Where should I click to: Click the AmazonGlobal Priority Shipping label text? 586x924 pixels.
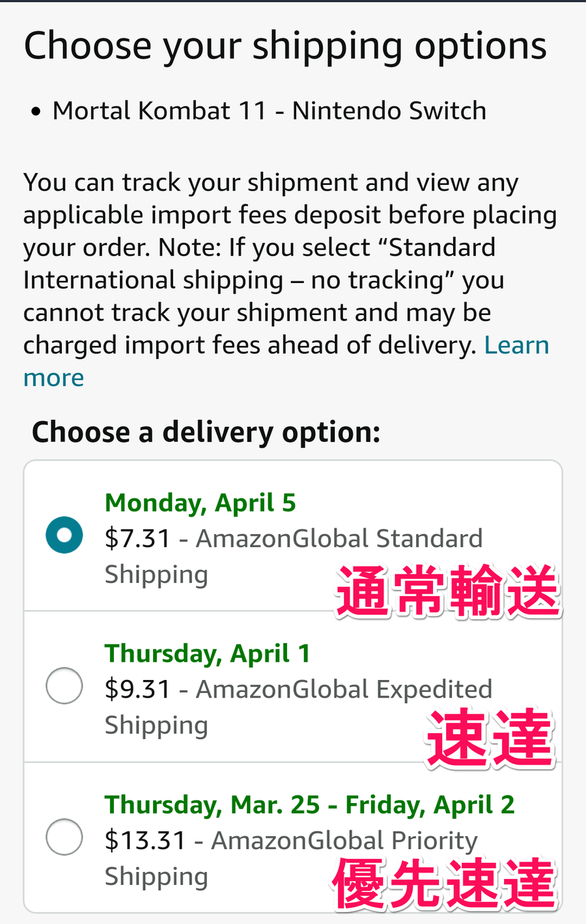point(291,858)
